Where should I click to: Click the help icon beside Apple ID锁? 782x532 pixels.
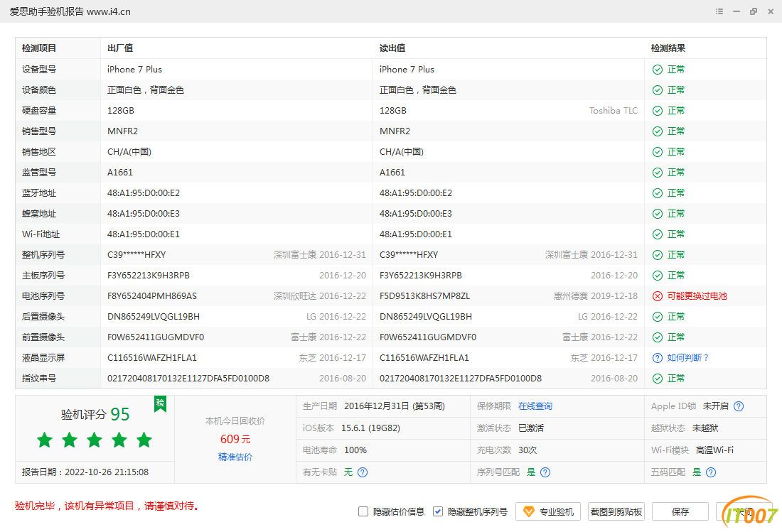[739, 406]
